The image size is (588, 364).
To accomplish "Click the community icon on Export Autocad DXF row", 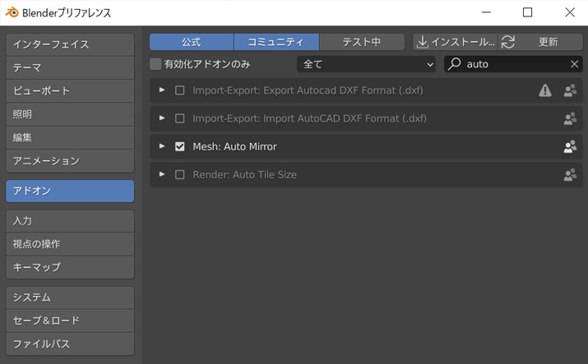I will tap(570, 90).
